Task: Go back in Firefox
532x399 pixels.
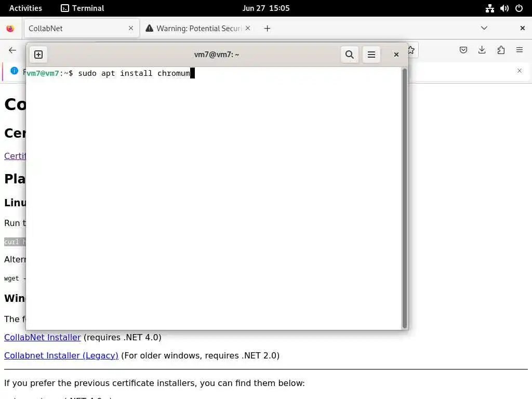Action: 12,50
